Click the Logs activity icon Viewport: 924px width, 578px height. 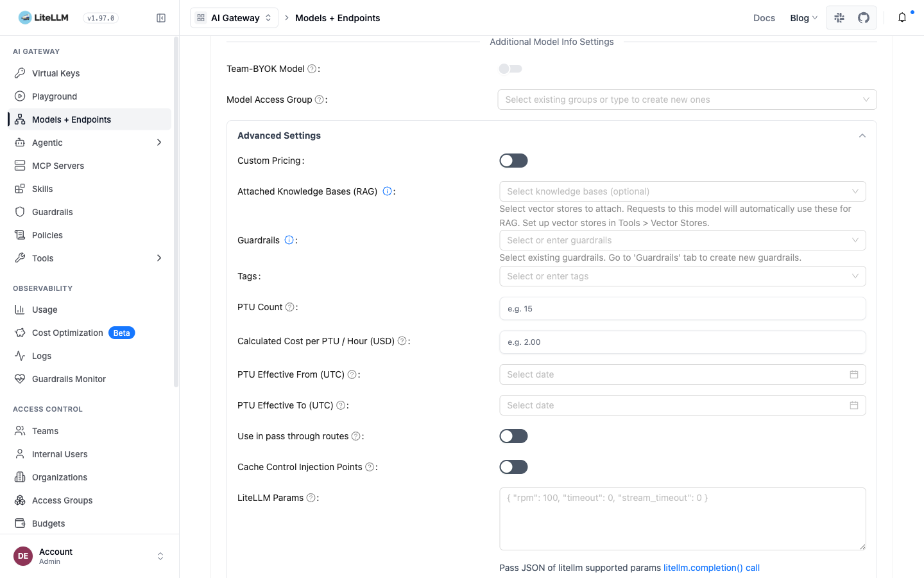(20, 356)
